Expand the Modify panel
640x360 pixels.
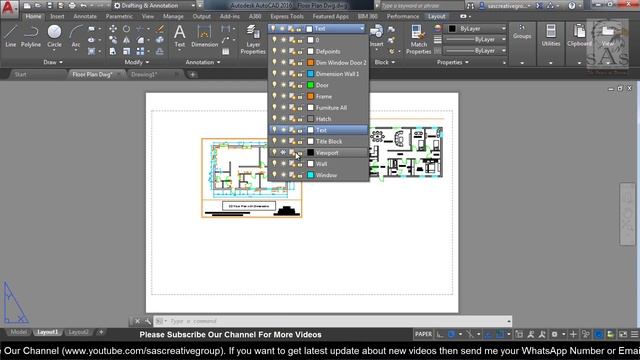(x=137, y=62)
